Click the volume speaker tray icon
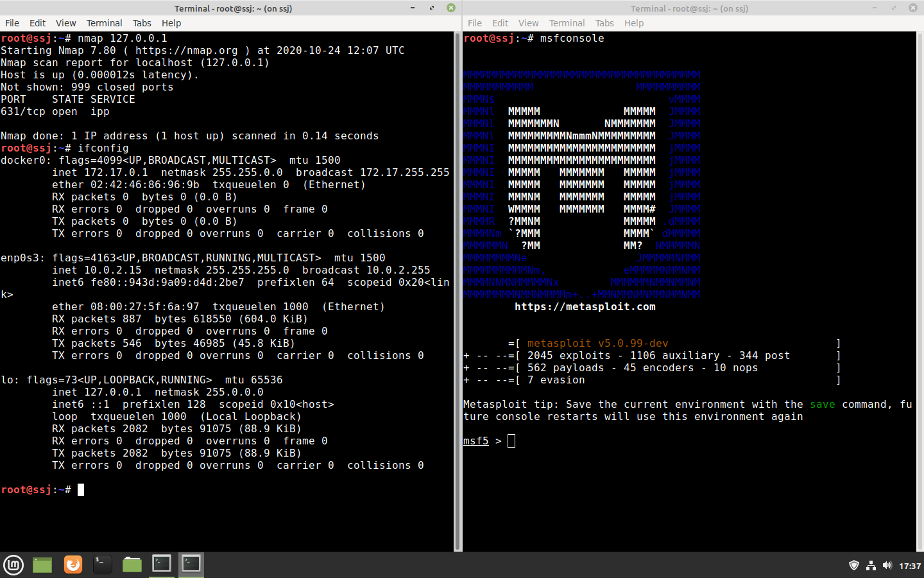Image resolution: width=924 pixels, height=578 pixels. click(888, 565)
